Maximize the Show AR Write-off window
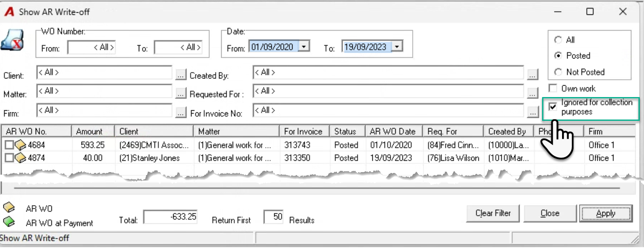Screen dimensions: 644x248 pyautogui.click(x=590, y=12)
